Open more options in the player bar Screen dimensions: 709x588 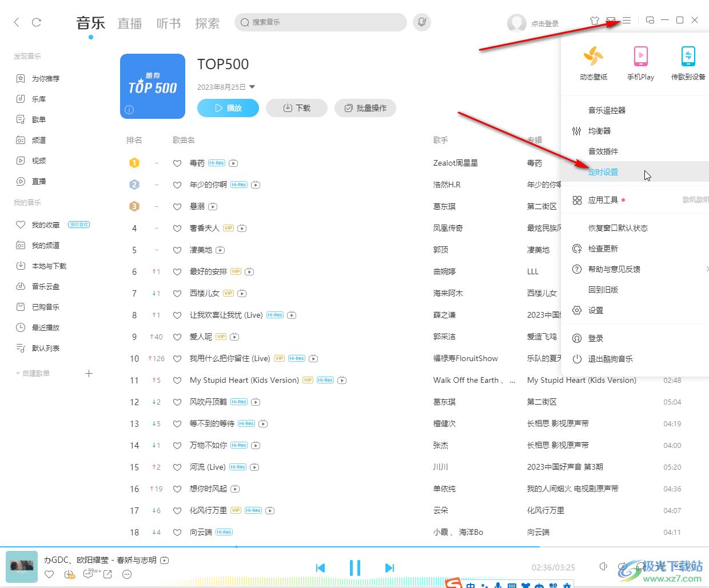(x=127, y=574)
